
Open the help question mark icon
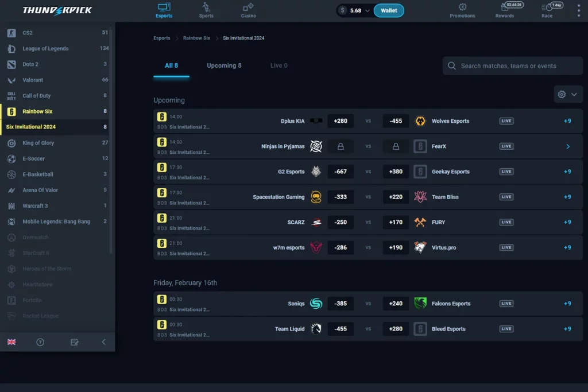tap(40, 342)
